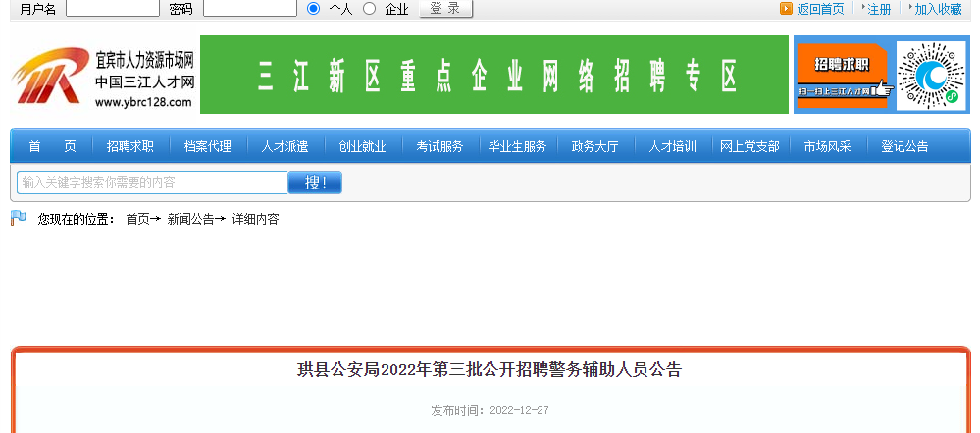980x433 pixels.
Task: Open the 政务大厅 menu item
Action: point(595,146)
